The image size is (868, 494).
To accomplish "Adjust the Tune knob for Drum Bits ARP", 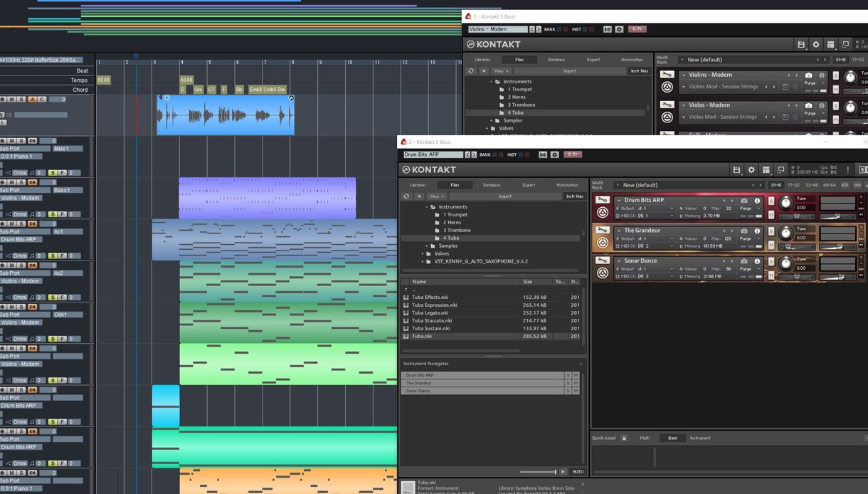I will pos(785,204).
